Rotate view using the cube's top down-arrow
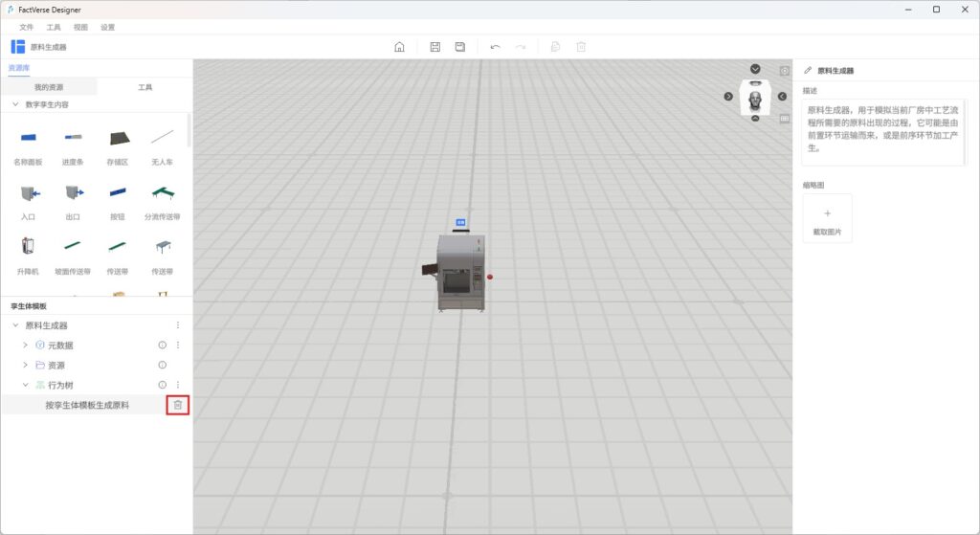The image size is (980, 535). coord(755,69)
